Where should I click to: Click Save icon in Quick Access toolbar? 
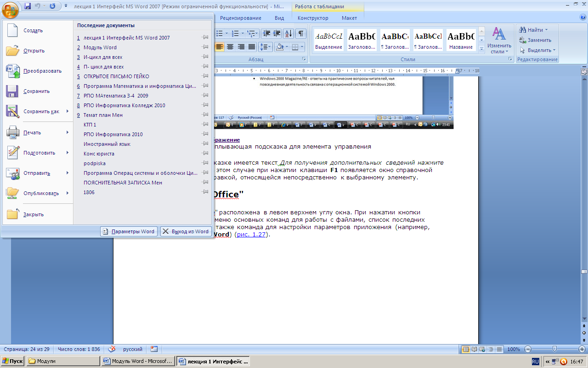click(28, 6)
